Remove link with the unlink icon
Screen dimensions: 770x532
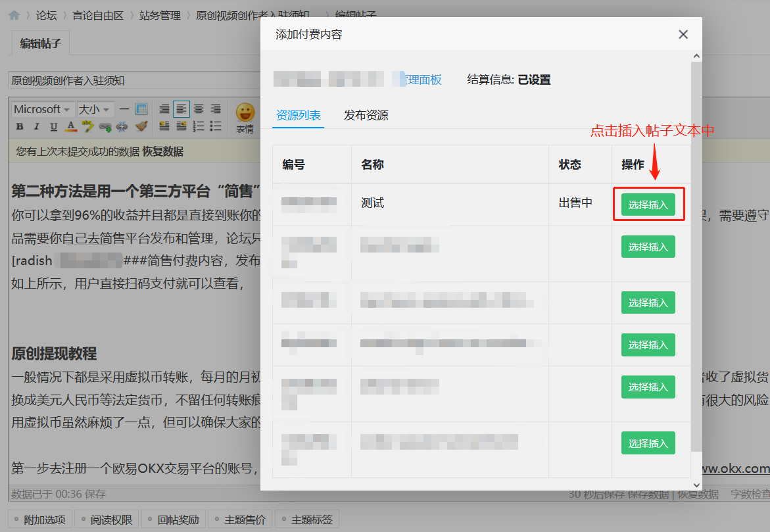[x=122, y=126]
